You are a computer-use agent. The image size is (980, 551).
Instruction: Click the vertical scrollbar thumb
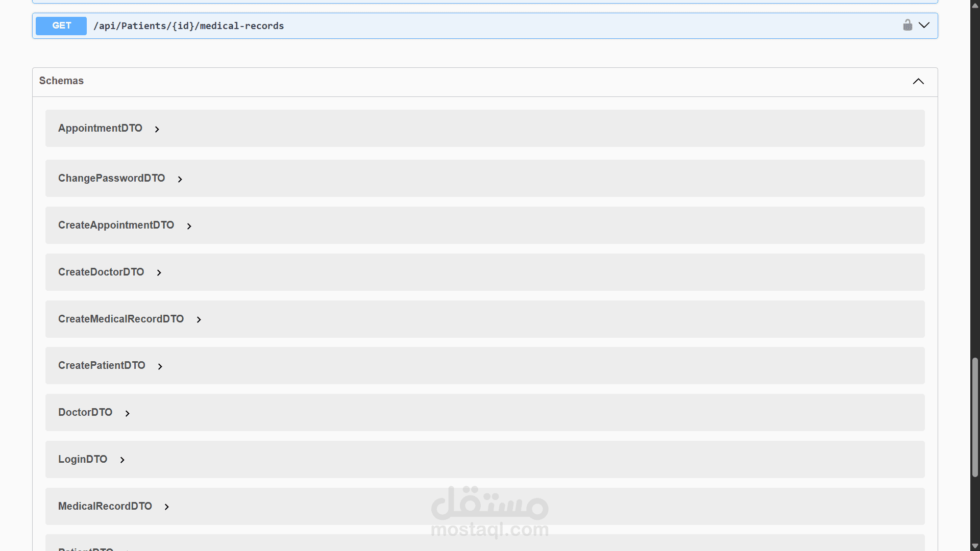pos(975,417)
